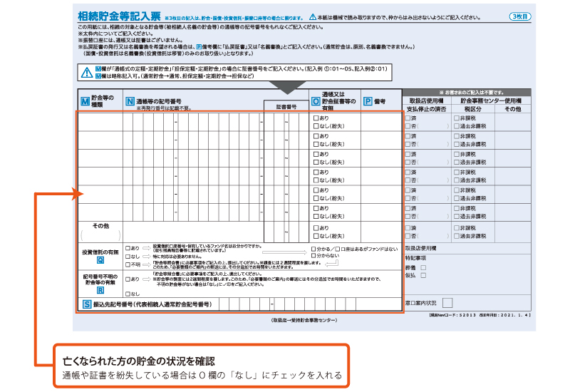This screenshot has width=570, height=392.
Task: Check なし(紛失) in the first deposit row
Action: (316, 126)
